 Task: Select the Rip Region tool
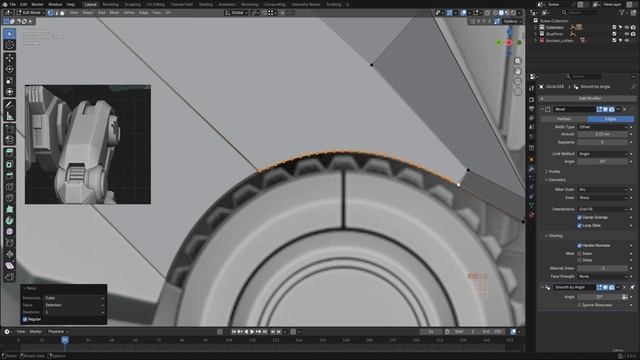tap(9, 277)
